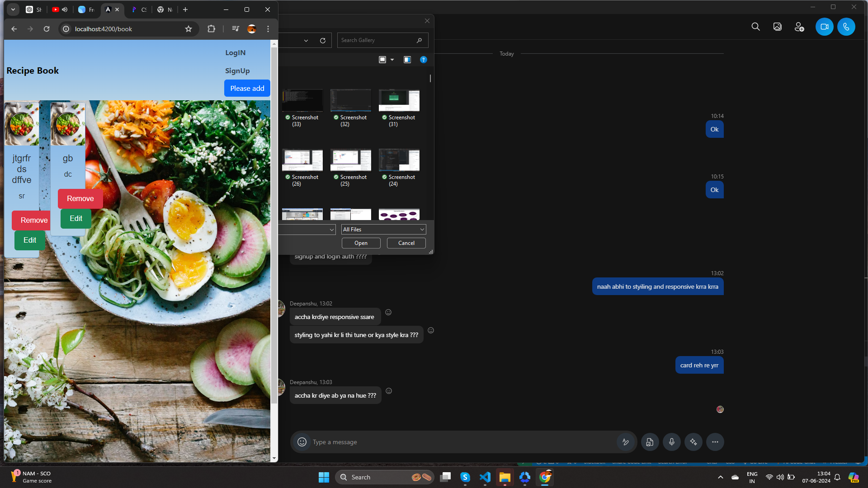Viewport: 868px width, 488px height.
Task: Start a video call in Skype
Action: click(x=824, y=27)
